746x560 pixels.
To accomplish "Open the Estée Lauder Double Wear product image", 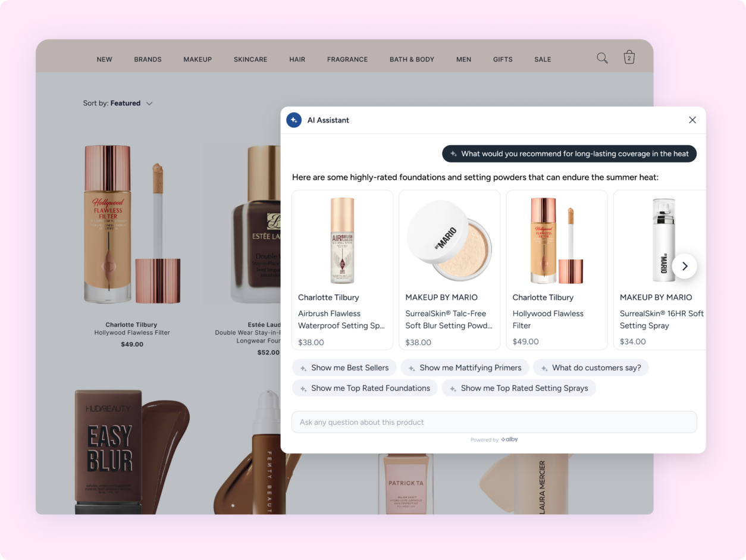I will [x=256, y=224].
